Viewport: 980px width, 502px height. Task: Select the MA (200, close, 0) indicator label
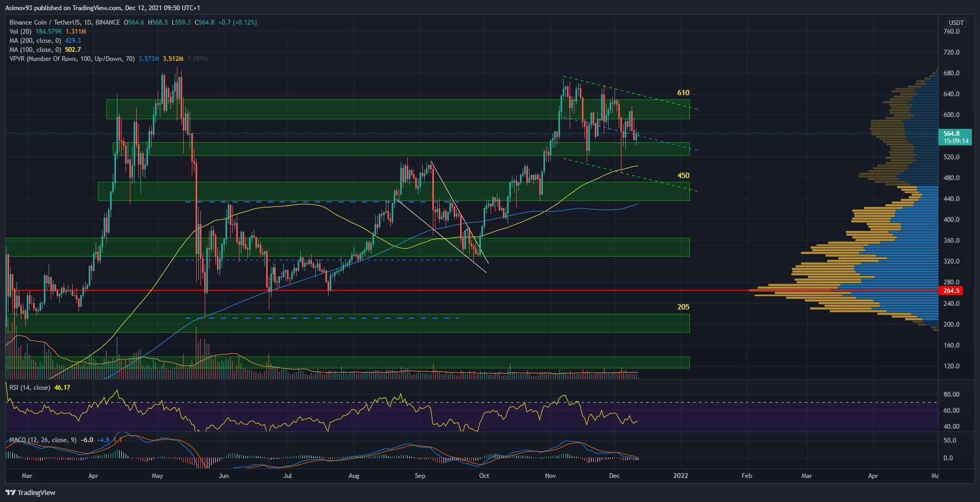[35, 41]
